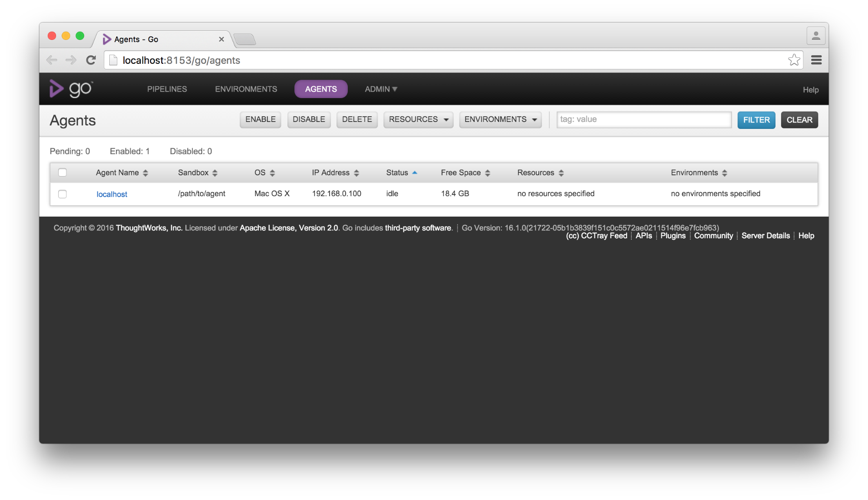Viewport: 868px width, 500px height.
Task: Switch to the PIPELINES tab
Action: point(167,89)
